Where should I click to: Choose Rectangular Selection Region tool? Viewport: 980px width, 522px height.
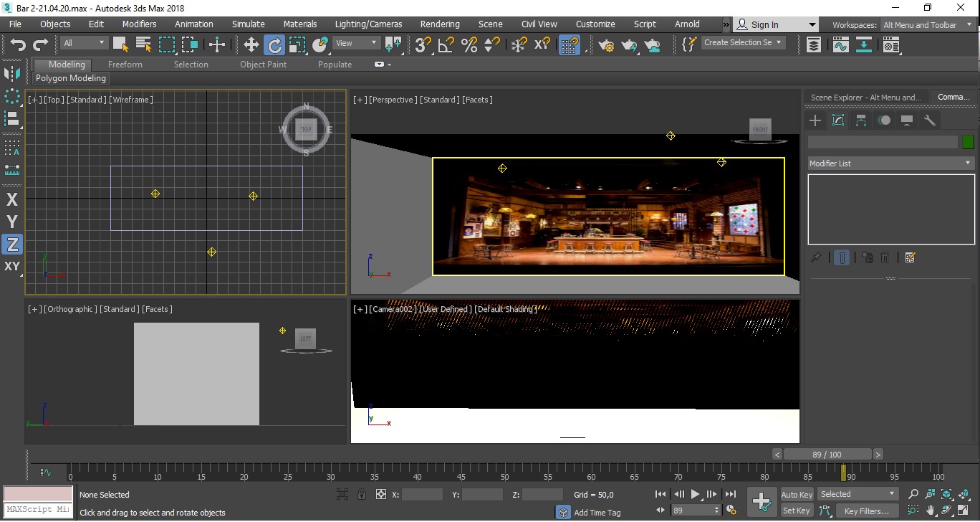pos(167,44)
